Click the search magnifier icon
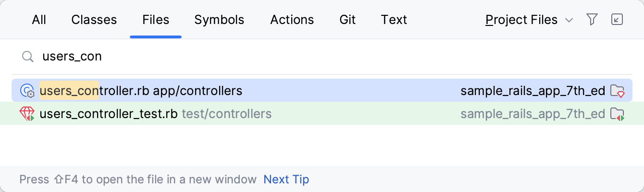 28,57
